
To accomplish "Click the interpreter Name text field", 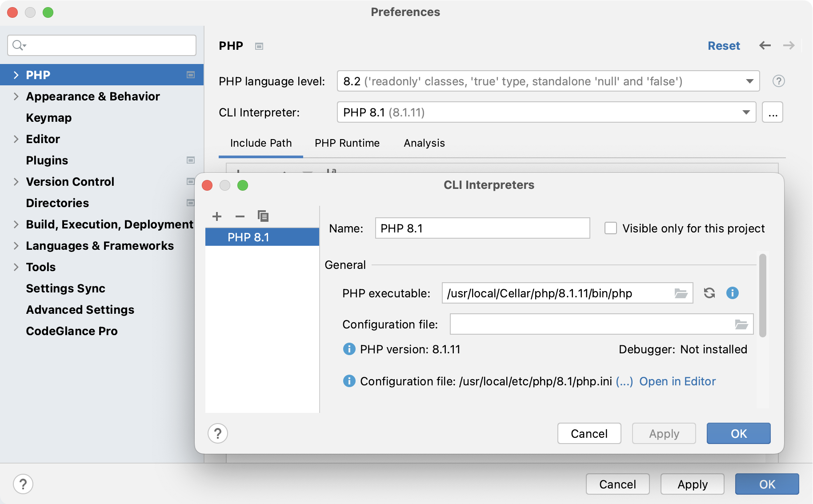I will 482,228.
